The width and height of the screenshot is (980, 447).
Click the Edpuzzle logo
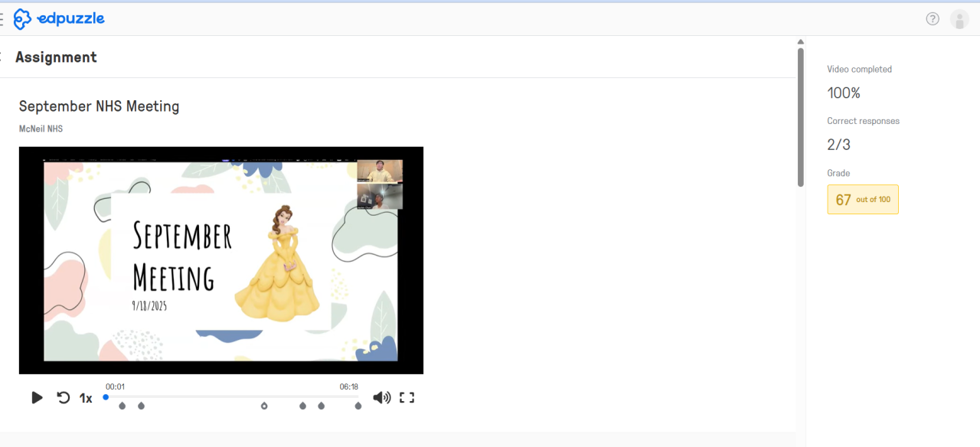click(x=59, y=18)
